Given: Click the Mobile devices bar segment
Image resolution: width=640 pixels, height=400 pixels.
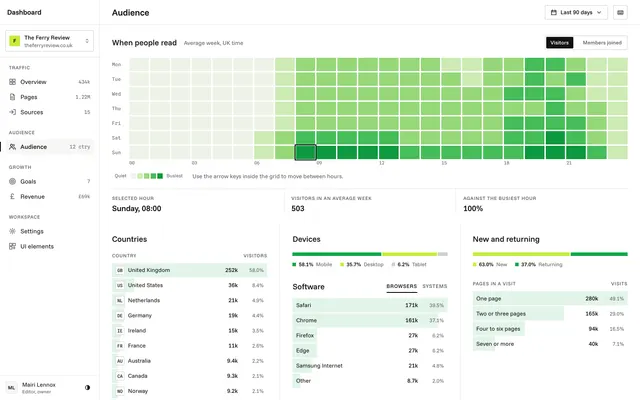Looking at the screenshot, I should tap(337, 254).
